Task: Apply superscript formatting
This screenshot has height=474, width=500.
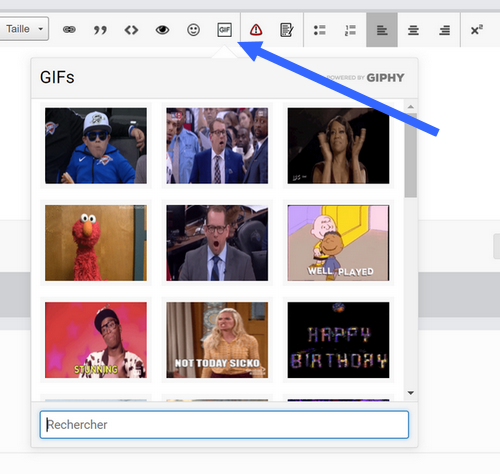Action: tap(476, 30)
